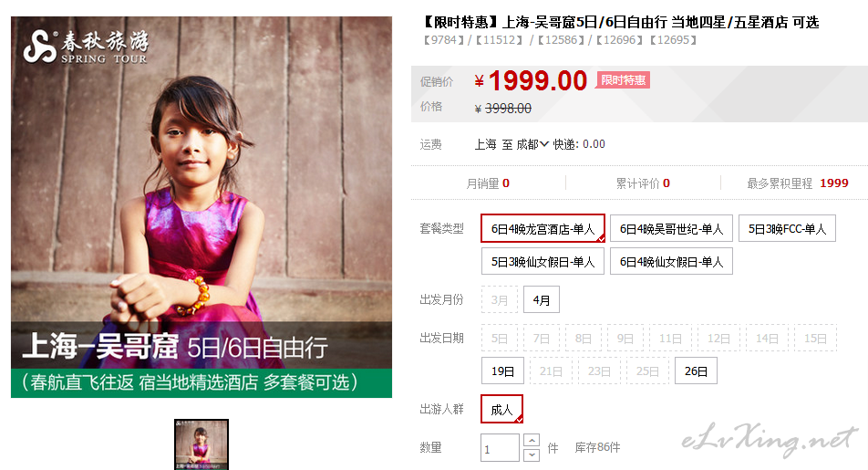Open the product thumbnail below main image
Screen dimensions: 868x470
click(x=201, y=444)
